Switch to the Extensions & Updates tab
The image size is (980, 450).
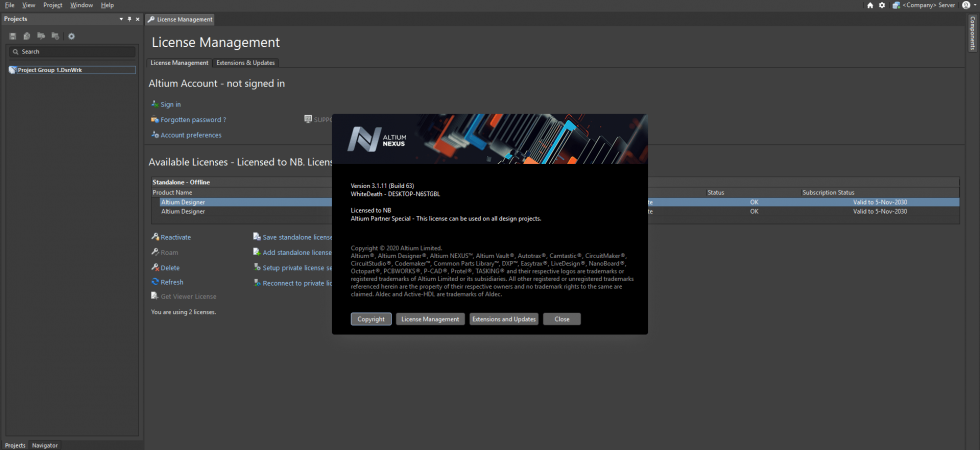click(246, 62)
